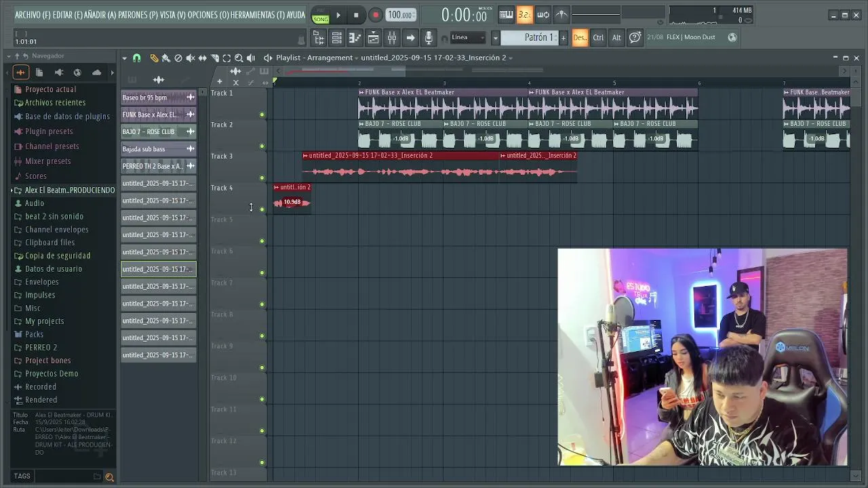Select the mute tool in playlist toolbar
This screenshot has width=868, height=488.
(x=190, y=58)
